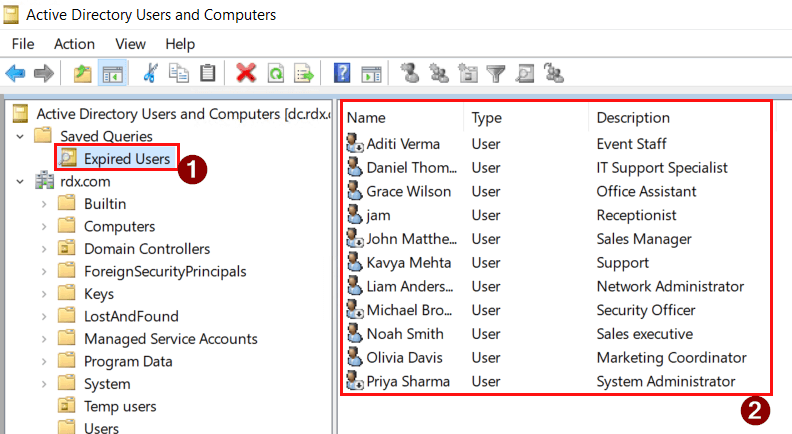Click the Cut scissors icon
Image resolution: width=792 pixels, height=434 pixels.
pyautogui.click(x=151, y=73)
